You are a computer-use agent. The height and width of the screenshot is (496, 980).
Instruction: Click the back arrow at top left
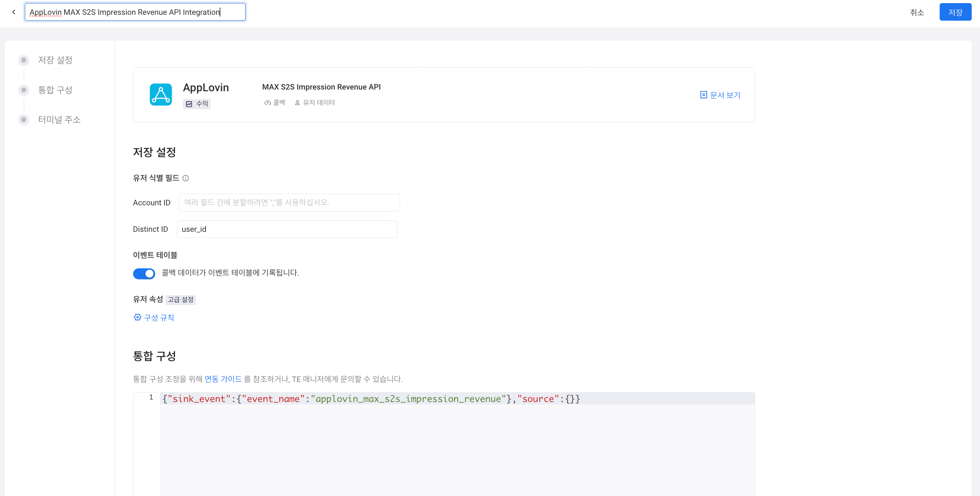coord(14,12)
